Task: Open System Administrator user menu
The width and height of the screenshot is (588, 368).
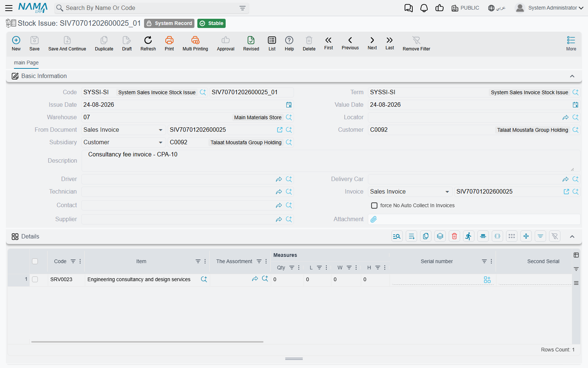Action: (x=549, y=8)
